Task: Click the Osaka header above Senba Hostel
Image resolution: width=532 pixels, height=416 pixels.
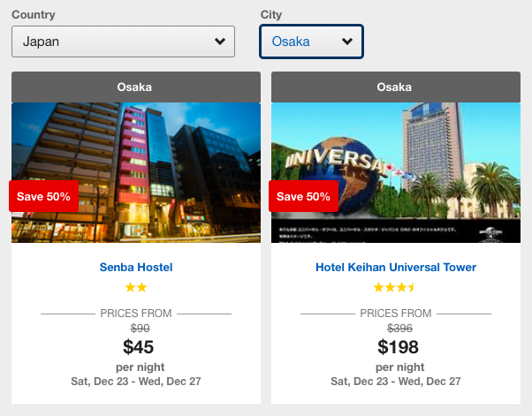Action: click(136, 87)
